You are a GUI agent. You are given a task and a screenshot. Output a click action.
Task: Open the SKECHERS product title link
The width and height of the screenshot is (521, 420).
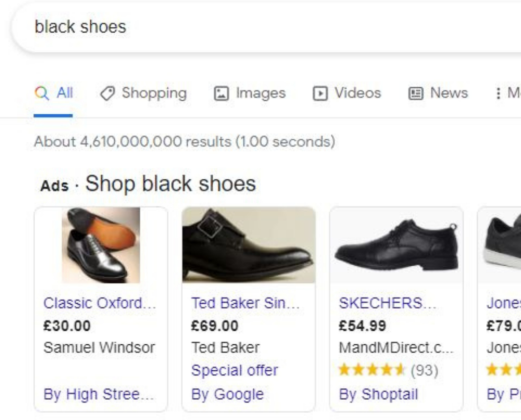click(387, 303)
